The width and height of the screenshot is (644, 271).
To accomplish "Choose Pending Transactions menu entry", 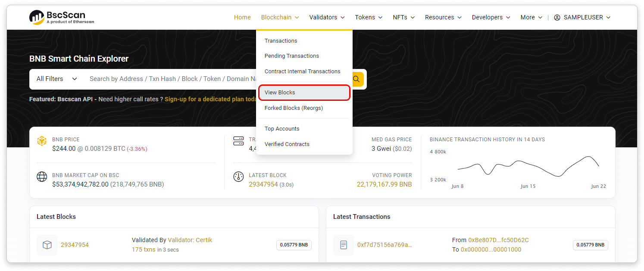I will [292, 56].
